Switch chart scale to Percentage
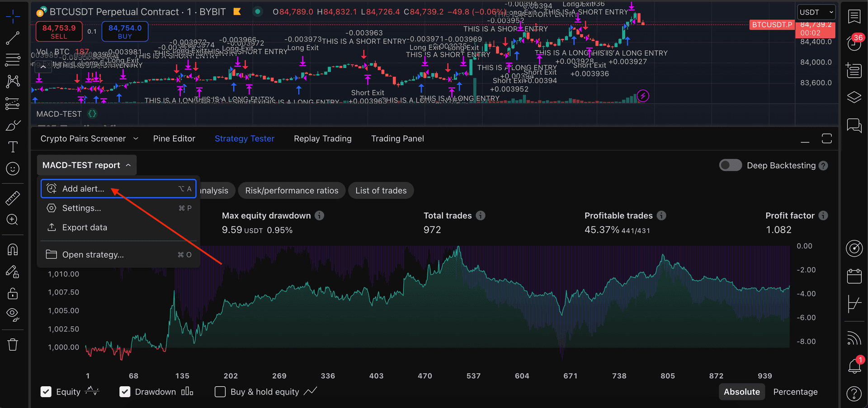 click(795, 392)
